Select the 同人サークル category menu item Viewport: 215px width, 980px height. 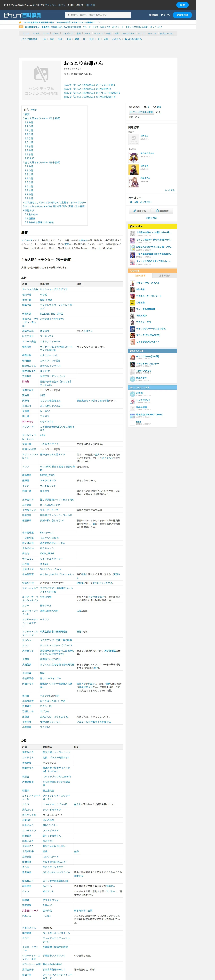click(166, 33)
